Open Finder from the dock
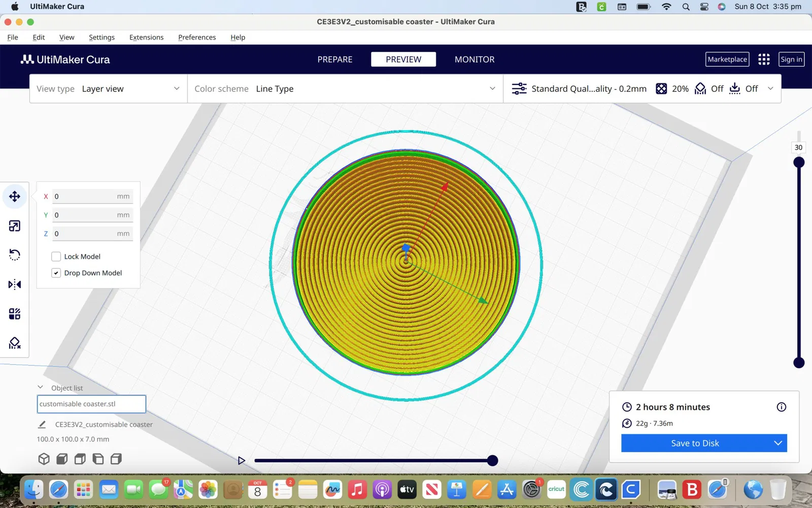The image size is (812, 508). (34, 490)
